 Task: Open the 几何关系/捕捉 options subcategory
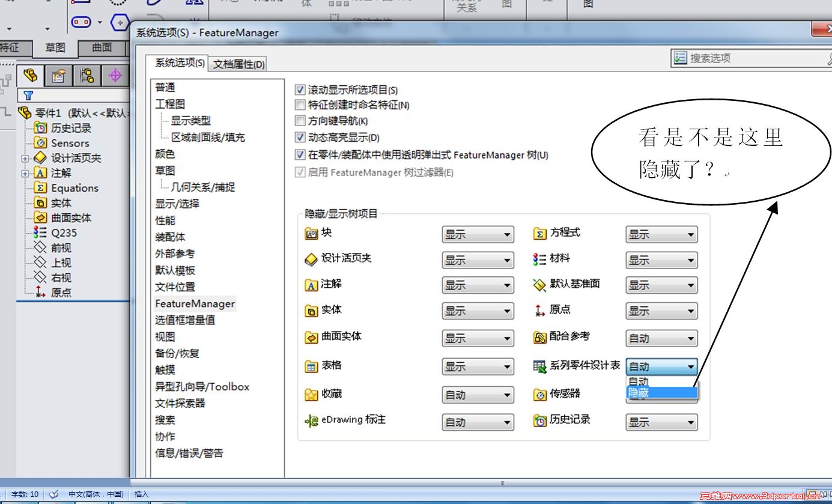tap(203, 187)
